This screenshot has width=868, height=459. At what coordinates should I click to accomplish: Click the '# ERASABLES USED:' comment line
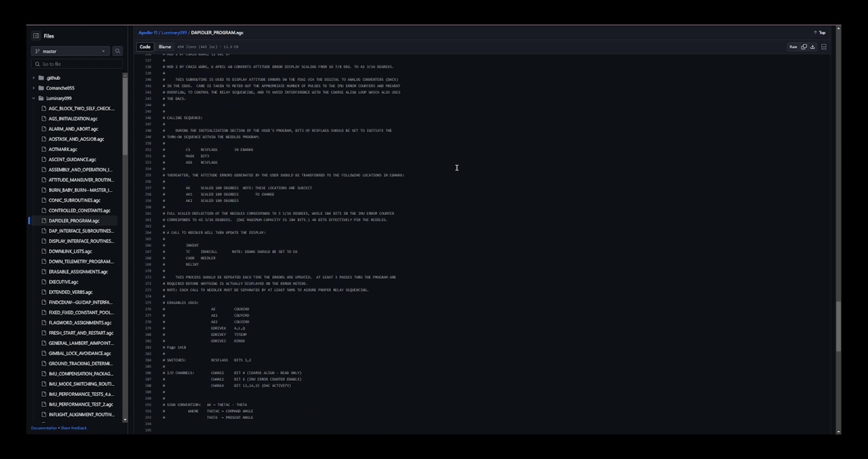(180, 302)
